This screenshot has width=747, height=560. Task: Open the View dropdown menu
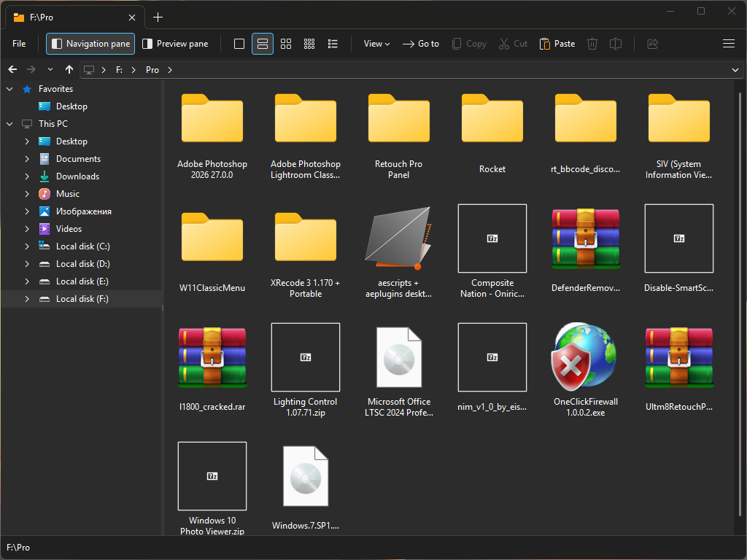(376, 44)
